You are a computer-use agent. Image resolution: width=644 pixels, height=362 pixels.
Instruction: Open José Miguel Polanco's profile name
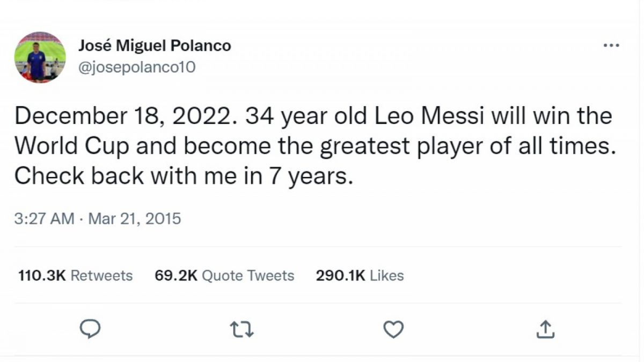(x=156, y=46)
